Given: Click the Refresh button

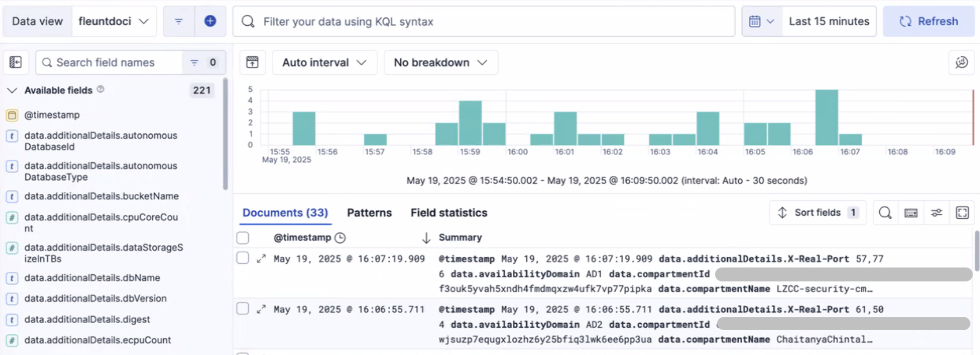Looking at the screenshot, I should click(928, 21).
